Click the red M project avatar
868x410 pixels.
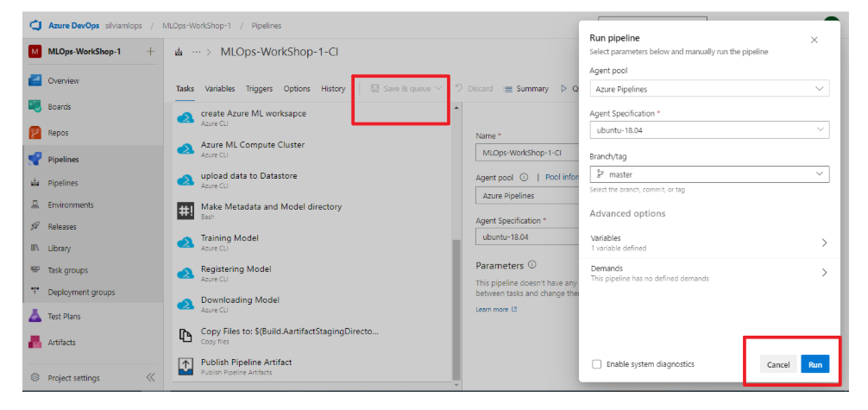pyautogui.click(x=35, y=52)
